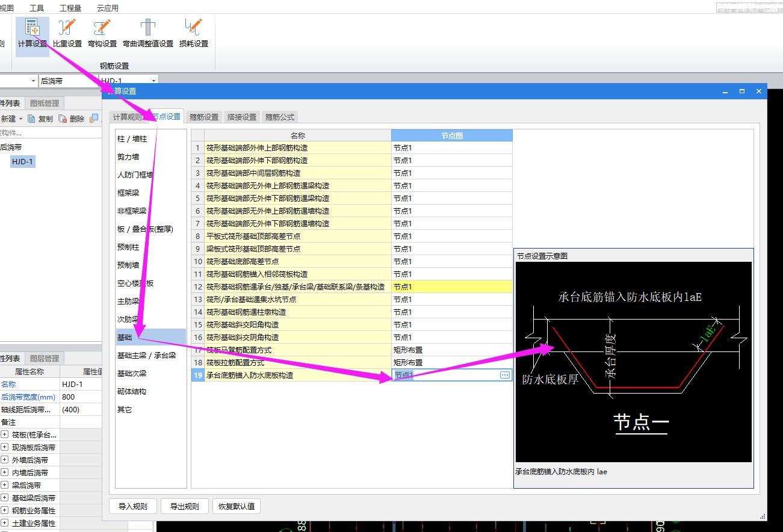The width and height of the screenshot is (783, 532).
Task: Click the 后浇带宽度 value 800
Action: coord(81,397)
